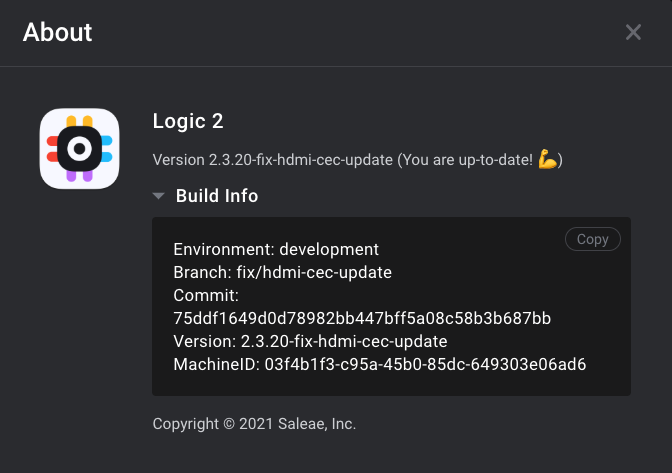This screenshot has height=473, width=672.
Task: Click the Build Info heading label
Action: click(x=217, y=196)
